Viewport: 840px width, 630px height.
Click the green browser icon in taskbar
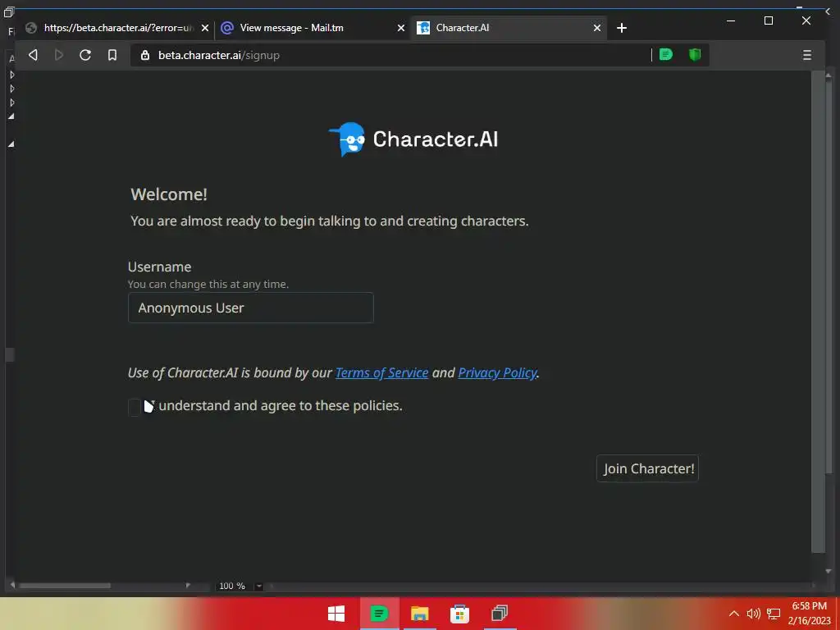click(x=379, y=614)
